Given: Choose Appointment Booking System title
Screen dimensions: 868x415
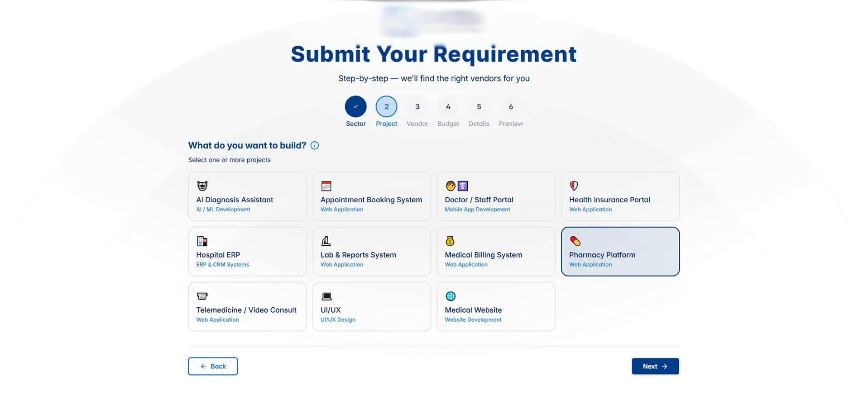Looking at the screenshot, I should coord(371,200).
